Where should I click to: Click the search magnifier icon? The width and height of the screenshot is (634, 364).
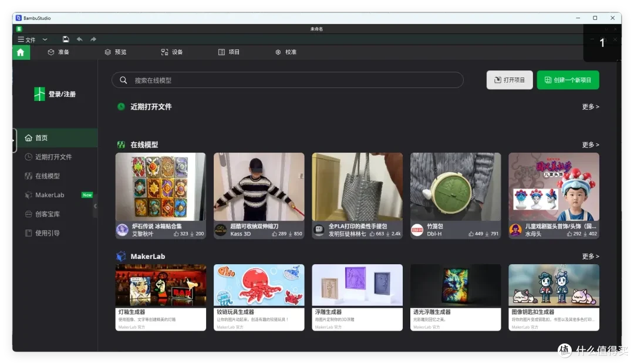click(123, 80)
